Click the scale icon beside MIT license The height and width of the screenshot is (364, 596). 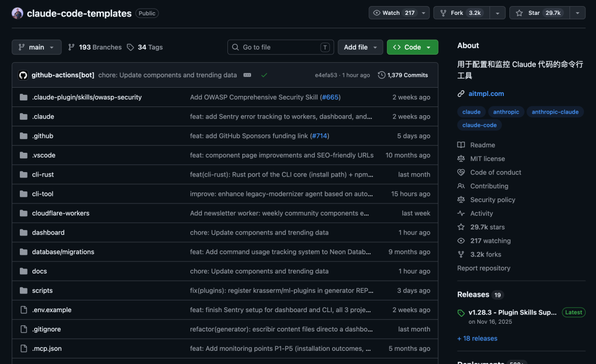(461, 159)
